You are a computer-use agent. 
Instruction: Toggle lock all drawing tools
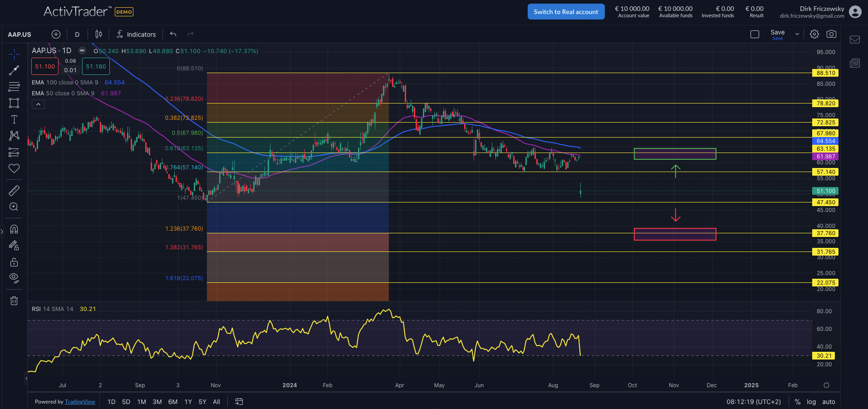click(x=14, y=262)
